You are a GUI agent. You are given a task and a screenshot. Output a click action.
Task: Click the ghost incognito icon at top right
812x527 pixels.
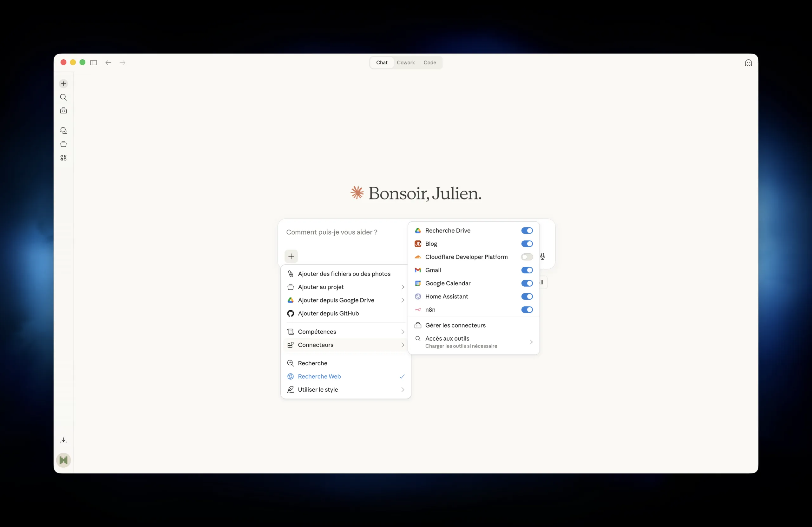(748, 62)
